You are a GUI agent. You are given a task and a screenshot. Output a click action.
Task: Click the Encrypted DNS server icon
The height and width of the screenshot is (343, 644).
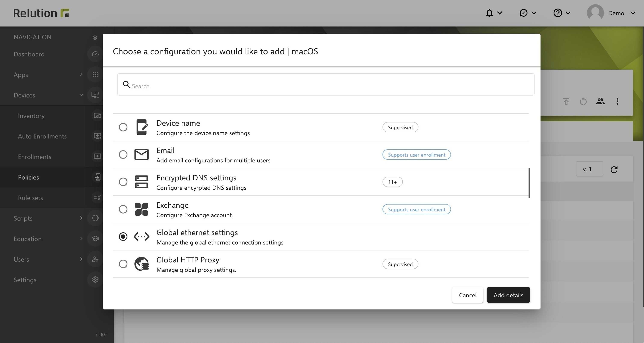click(x=142, y=182)
